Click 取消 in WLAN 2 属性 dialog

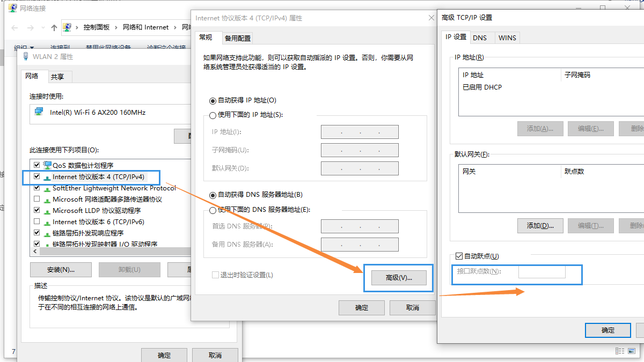[215, 355]
